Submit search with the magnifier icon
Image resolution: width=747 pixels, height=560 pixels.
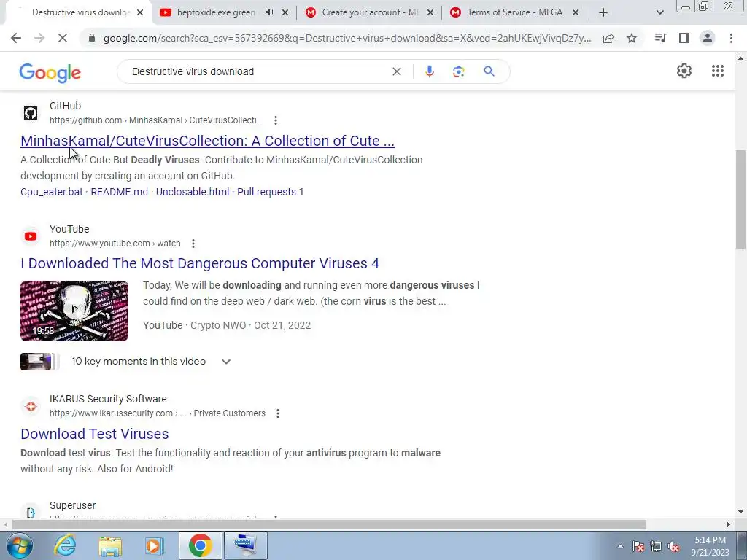(489, 71)
